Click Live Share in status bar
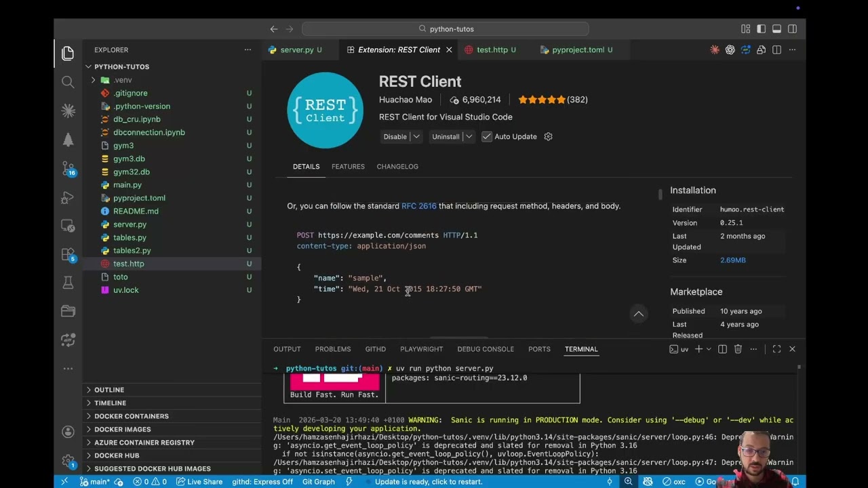 coord(199,481)
